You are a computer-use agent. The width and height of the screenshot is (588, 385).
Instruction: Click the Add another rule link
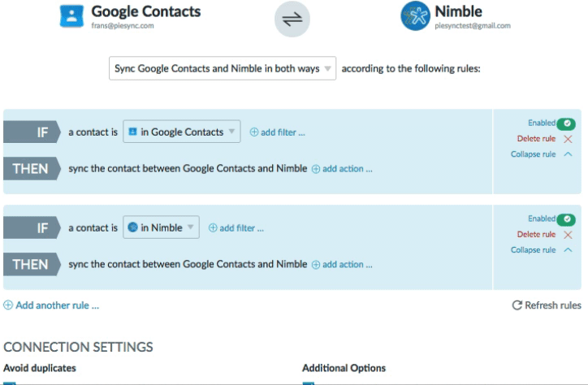coord(51,305)
